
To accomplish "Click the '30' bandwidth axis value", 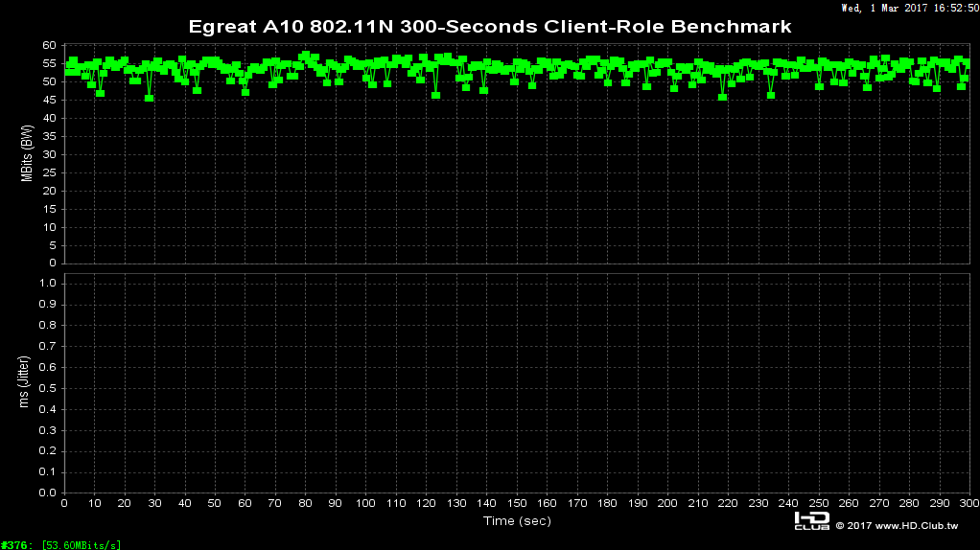I will (x=49, y=155).
